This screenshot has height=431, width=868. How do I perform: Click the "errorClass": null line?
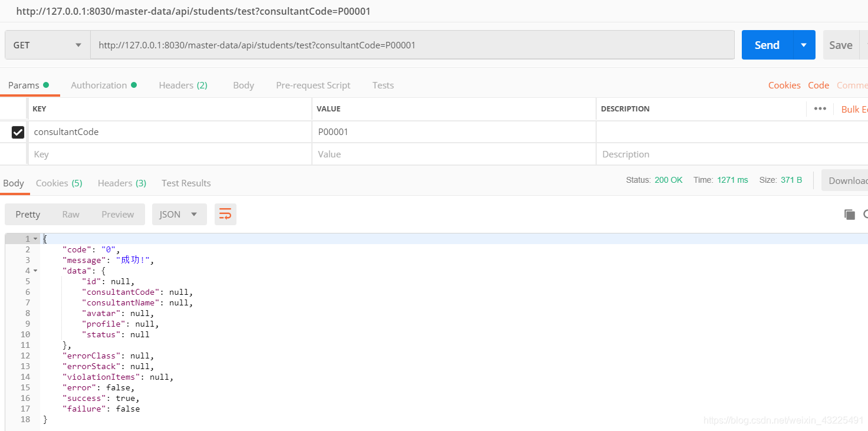tap(108, 356)
